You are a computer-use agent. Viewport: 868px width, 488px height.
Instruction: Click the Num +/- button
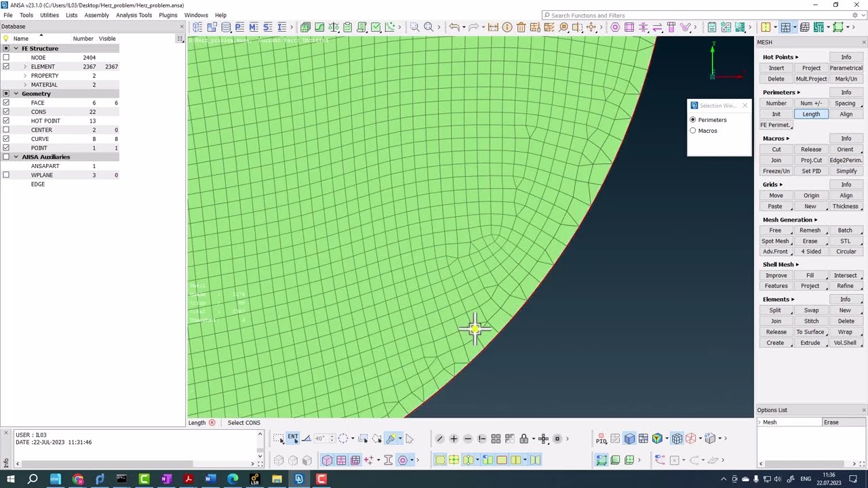tap(811, 103)
